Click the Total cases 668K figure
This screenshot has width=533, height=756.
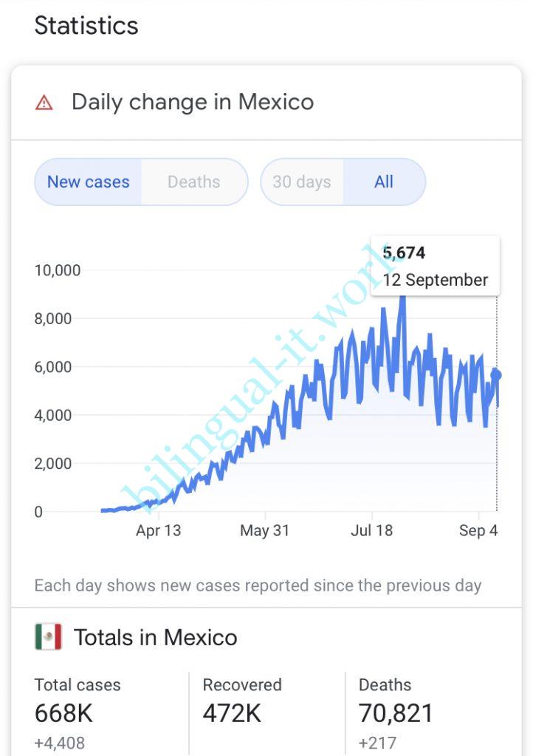pos(63,713)
